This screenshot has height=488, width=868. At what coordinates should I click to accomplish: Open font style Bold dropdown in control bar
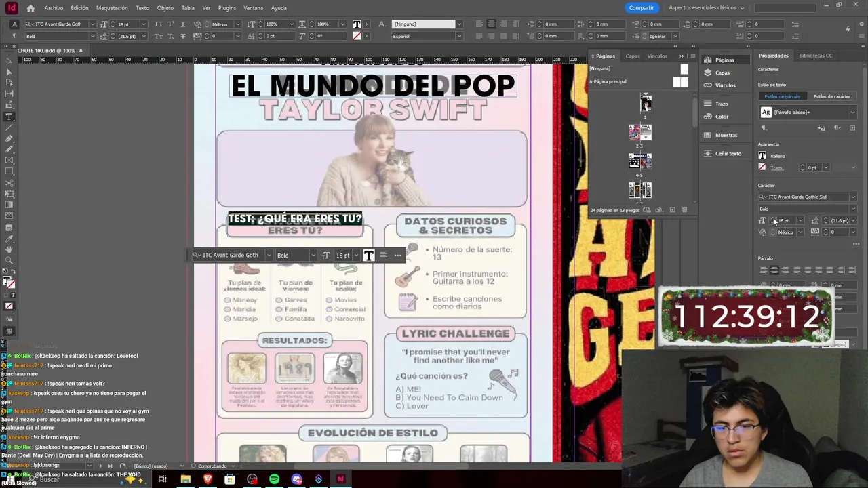(93, 36)
